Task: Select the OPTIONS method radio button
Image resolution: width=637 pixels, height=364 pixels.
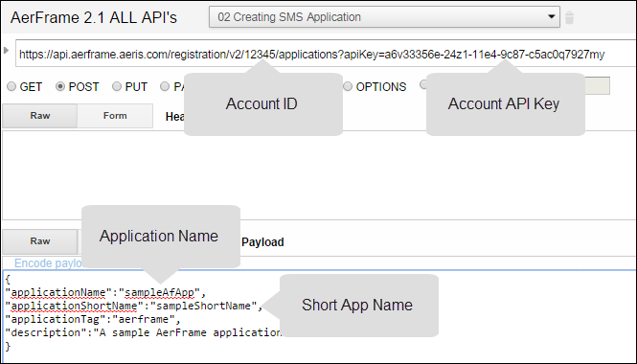Action: [x=348, y=86]
